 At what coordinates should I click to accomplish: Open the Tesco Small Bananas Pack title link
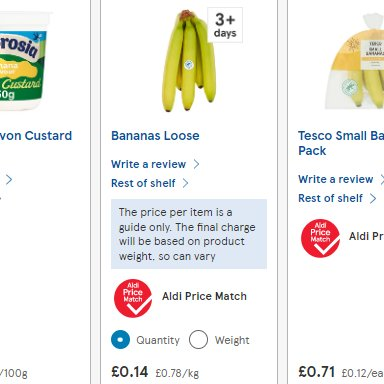(341, 143)
